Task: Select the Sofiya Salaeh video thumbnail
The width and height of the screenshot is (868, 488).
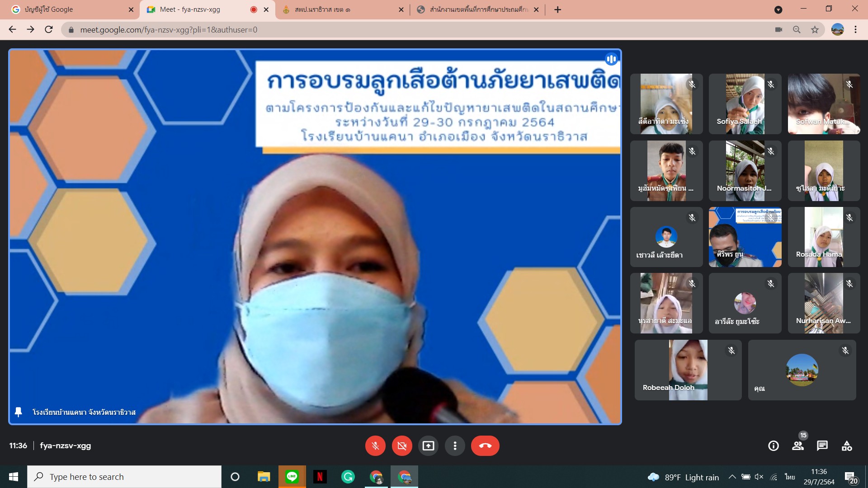Action: [x=745, y=104]
